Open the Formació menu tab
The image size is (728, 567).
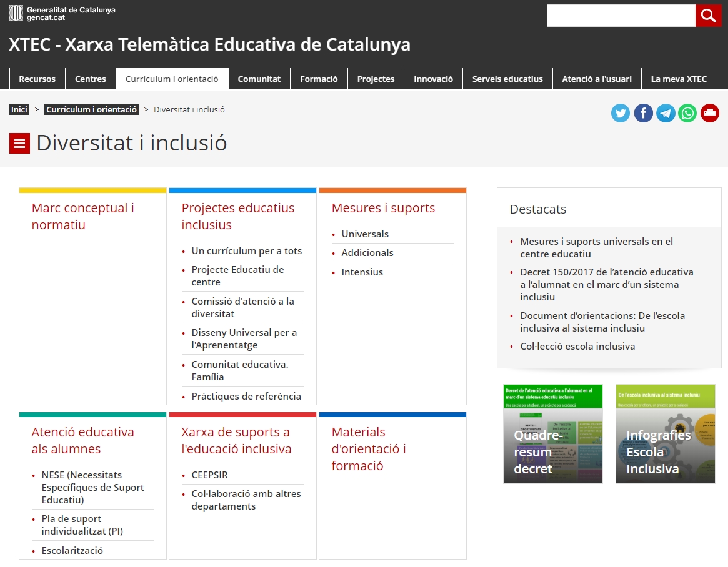coord(319,79)
